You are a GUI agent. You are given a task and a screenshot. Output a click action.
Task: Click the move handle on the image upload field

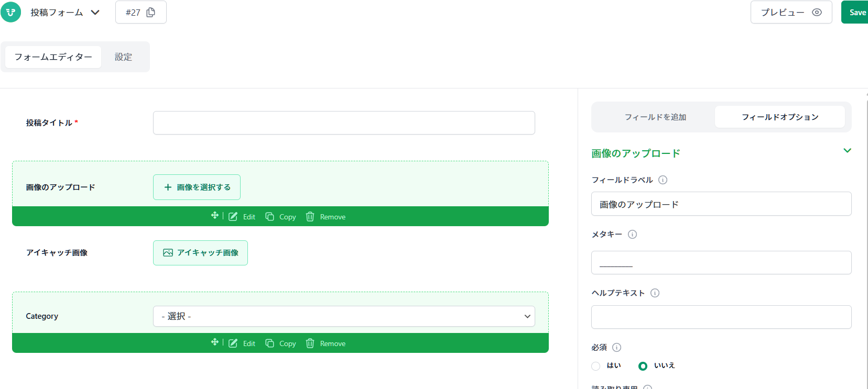click(214, 216)
